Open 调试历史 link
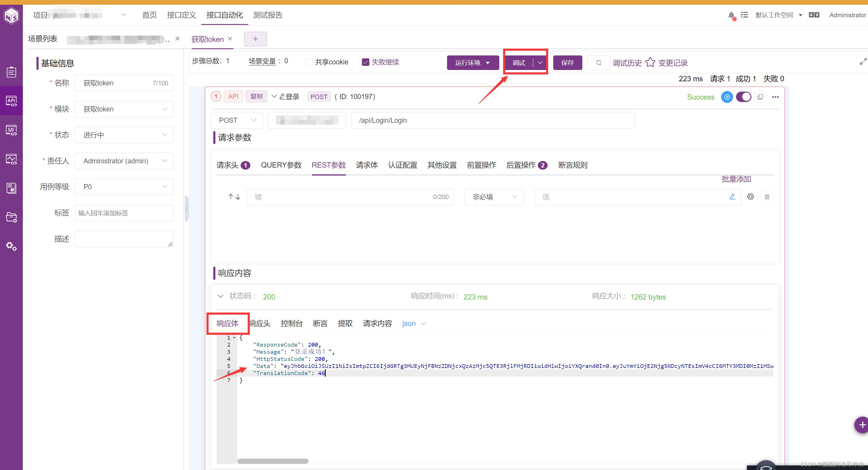The height and width of the screenshot is (470, 868). click(x=627, y=63)
